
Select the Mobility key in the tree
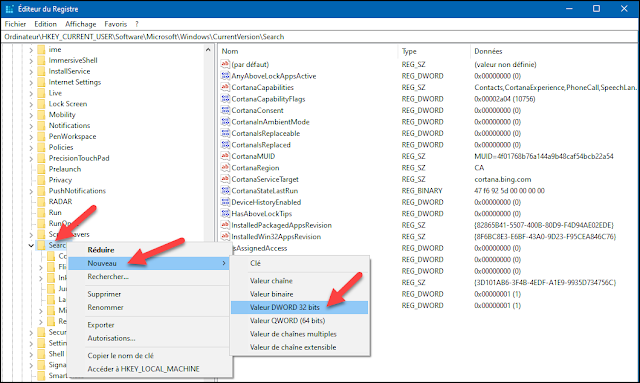(62, 115)
